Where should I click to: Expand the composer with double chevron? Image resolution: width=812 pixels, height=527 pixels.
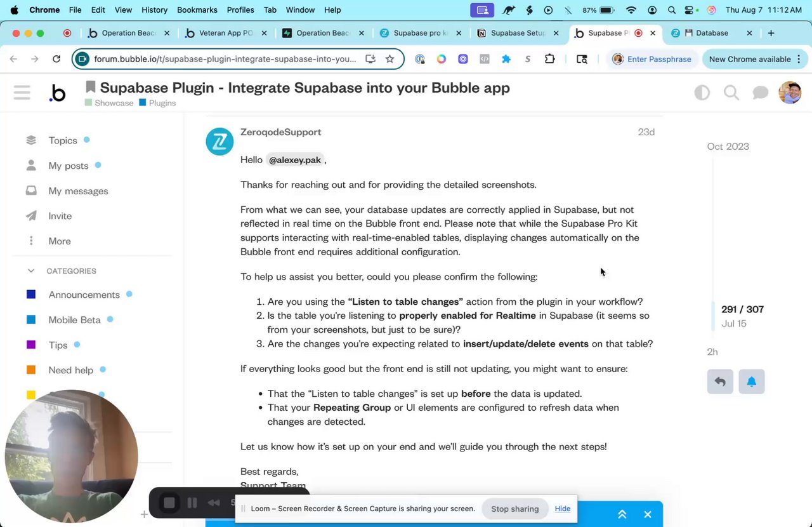click(622, 514)
